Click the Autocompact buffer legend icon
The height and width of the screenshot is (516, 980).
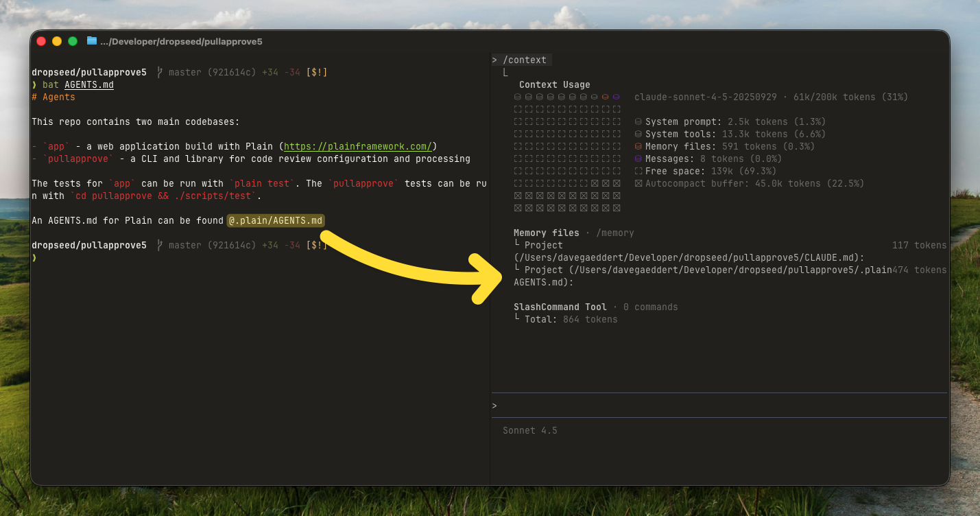(638, 184)
